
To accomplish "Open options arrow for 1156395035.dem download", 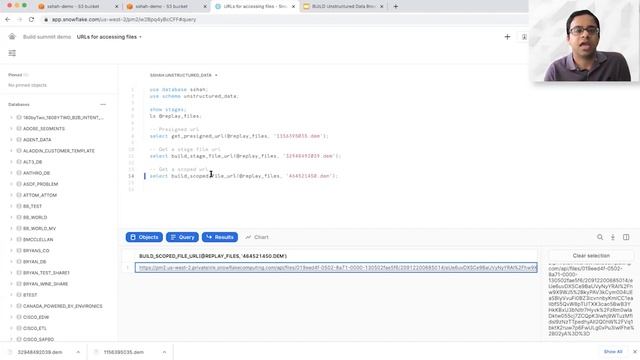I will click(x=164, y=352).
